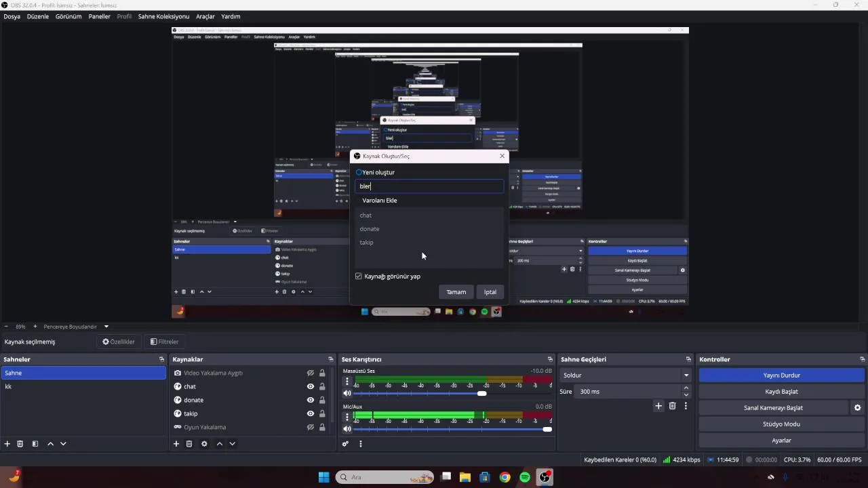Open Masaüstü Ses three-dot options
The height and width of the screenshot is (488, 868).
[347, 381]
